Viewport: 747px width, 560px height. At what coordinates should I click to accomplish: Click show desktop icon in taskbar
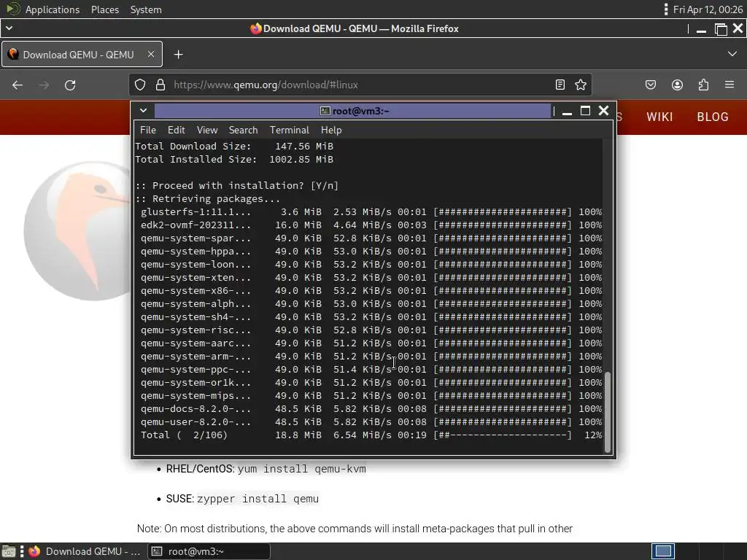click(8, 551)
